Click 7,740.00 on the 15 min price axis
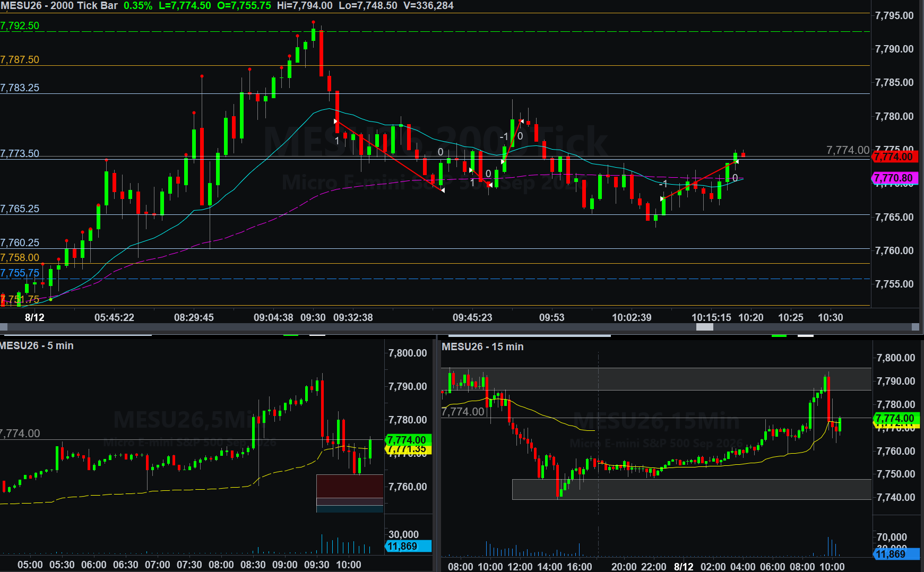Viewport: 924px width, 572px height. coord(896,498)
